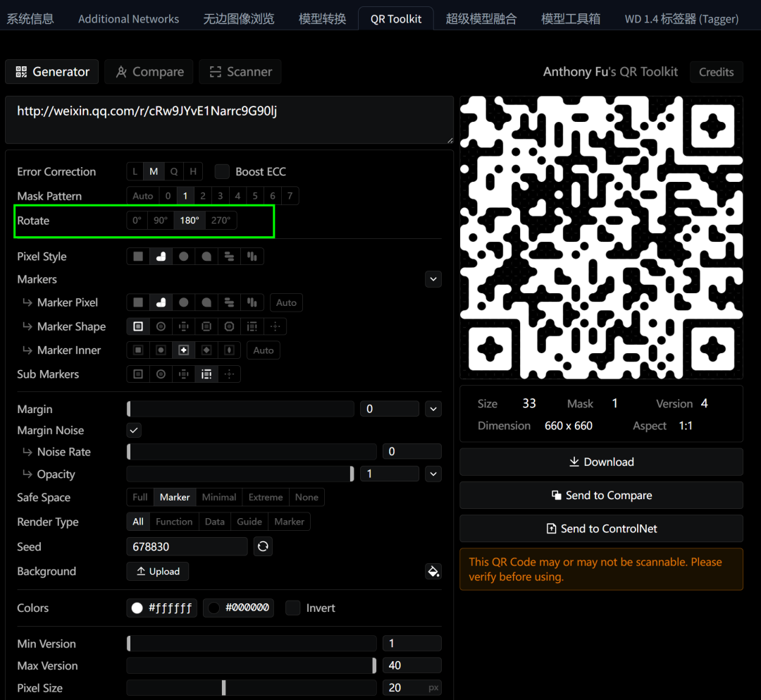Select teardrop Marker Pixel icon
The width and height of the screenshot is (761, 700).
(x=206, y=302)
